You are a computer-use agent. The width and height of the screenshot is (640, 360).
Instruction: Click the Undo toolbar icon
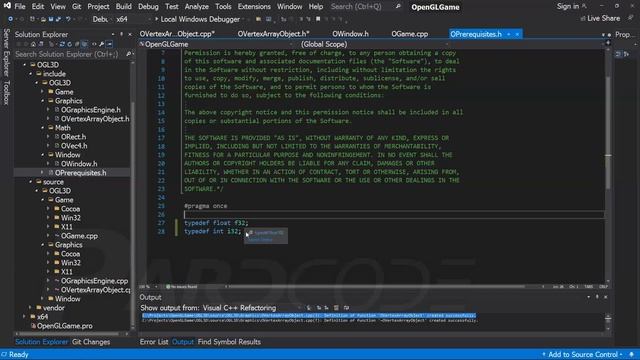click(x=68, y=19)
